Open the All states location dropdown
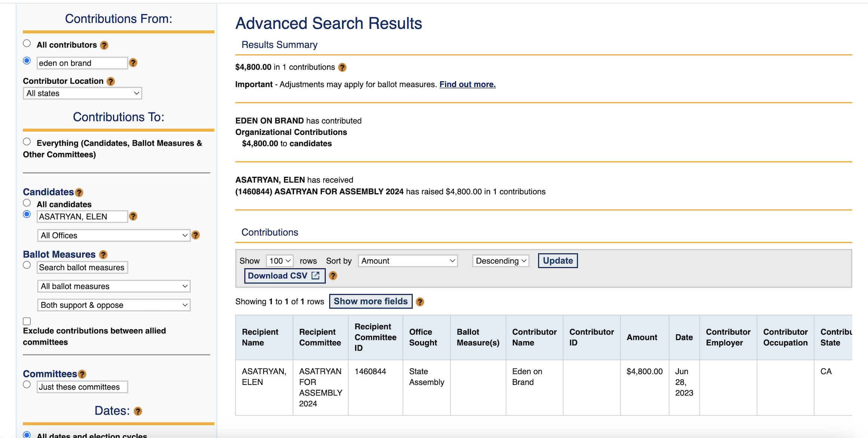Screen dimensions: 868x438 tap(83, 93)
